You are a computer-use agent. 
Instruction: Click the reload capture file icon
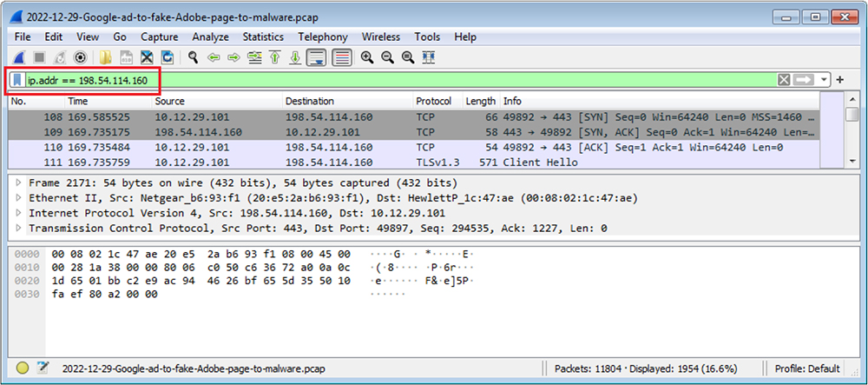[x=167, y=57]
